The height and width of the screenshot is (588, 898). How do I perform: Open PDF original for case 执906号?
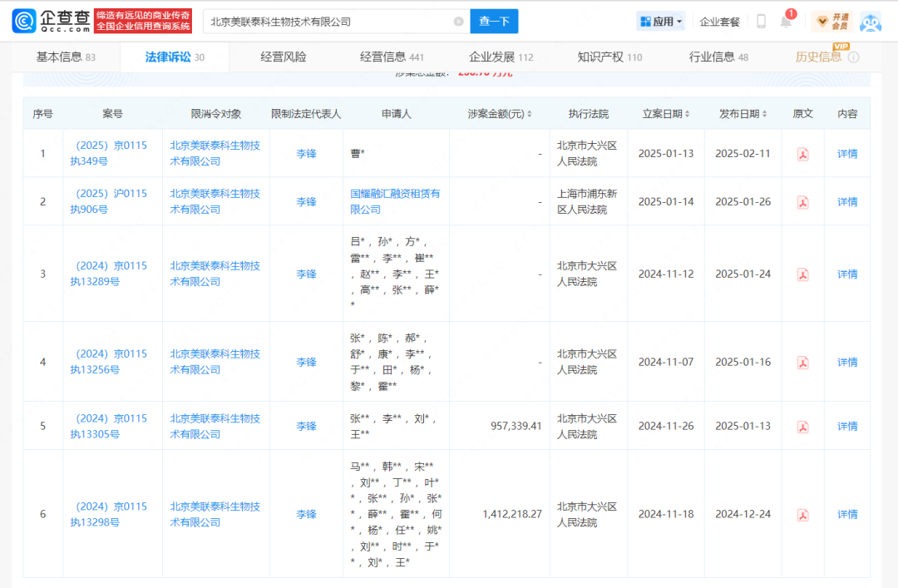click(x=803, y=202)
